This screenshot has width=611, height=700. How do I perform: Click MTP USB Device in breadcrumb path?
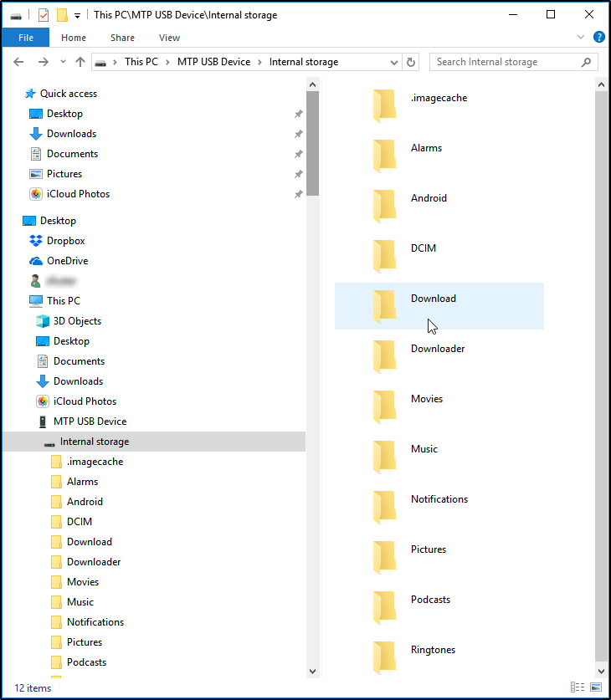point(213,62)
